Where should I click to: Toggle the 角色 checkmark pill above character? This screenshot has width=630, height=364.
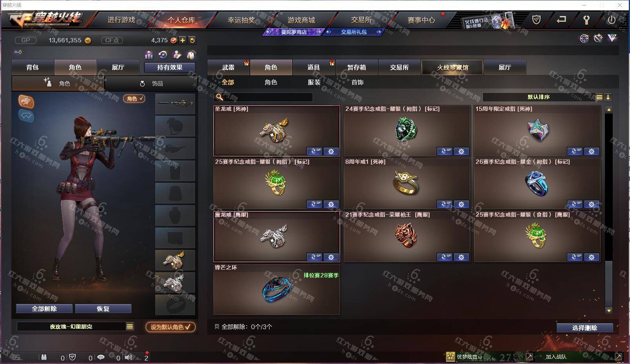coord(134,99)
